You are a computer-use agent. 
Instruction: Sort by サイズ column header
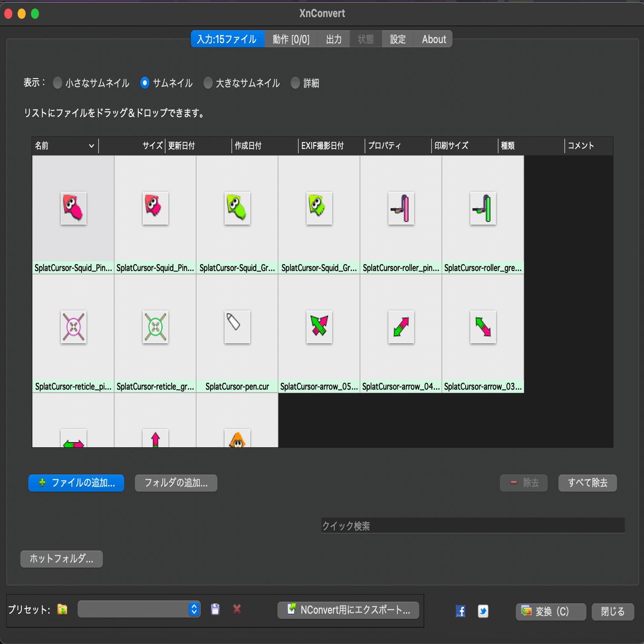click(x=132, y=146)
